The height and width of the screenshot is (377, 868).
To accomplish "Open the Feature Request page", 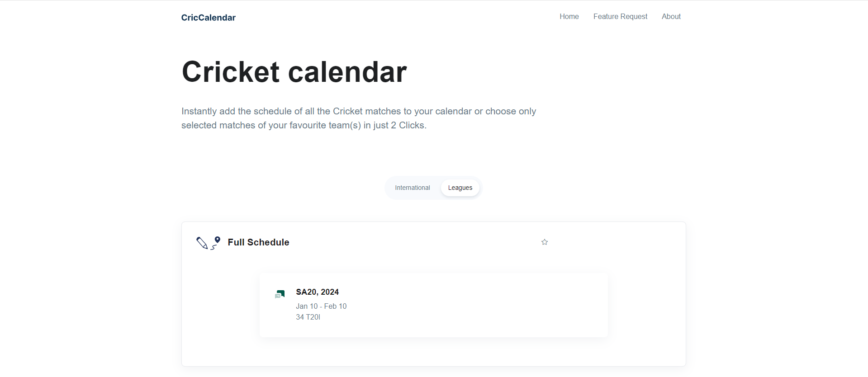I will tap(620, 16).
